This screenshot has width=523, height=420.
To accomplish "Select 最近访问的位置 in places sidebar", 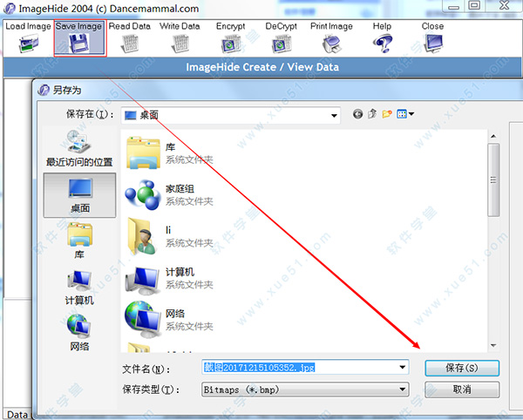I will coord(79,148).
